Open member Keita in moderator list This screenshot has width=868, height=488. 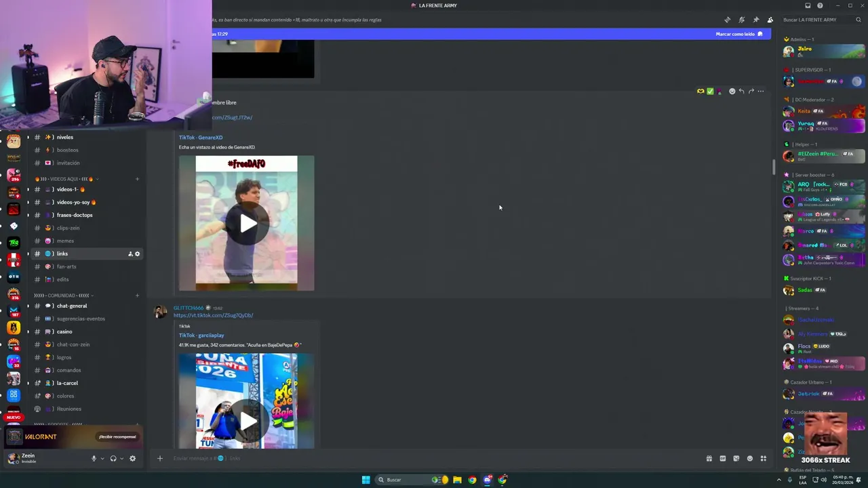tap(824, 111)
